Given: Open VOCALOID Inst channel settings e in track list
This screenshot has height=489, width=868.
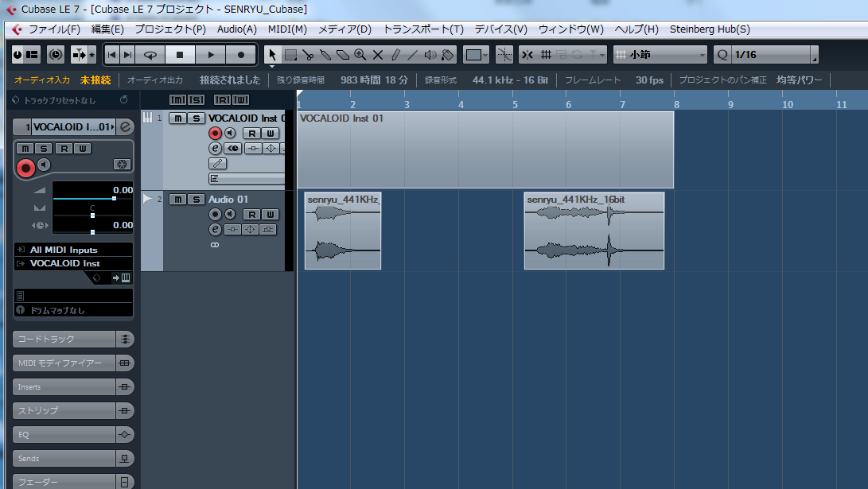Looking at the screenshot, I should click(x=215, y=148).
